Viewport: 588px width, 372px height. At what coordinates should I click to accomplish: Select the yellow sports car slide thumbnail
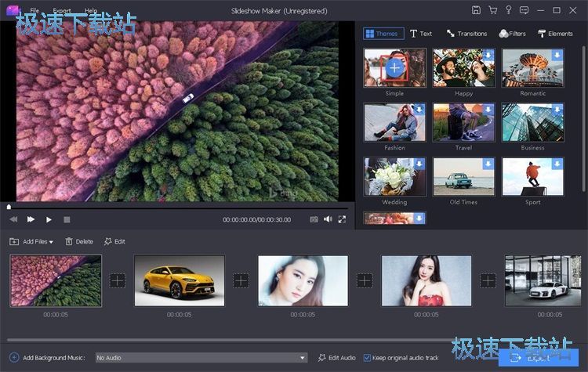(179, 280)
